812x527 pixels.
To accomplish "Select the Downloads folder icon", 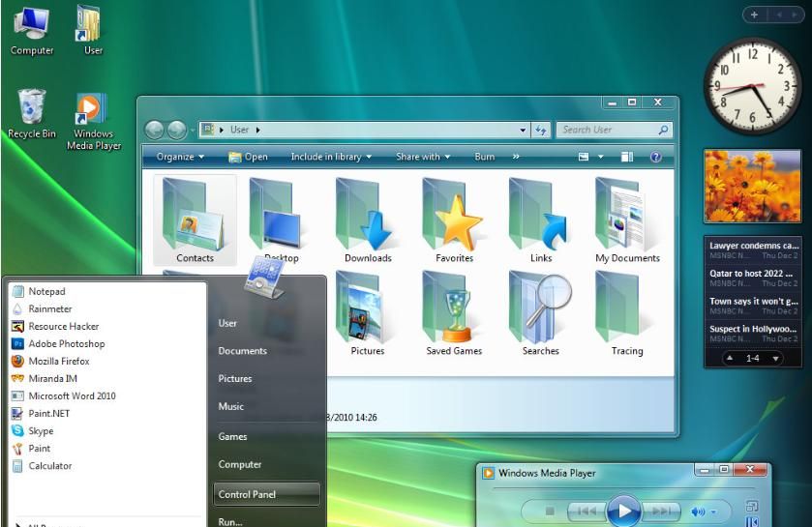I will [x=368, y=220].
